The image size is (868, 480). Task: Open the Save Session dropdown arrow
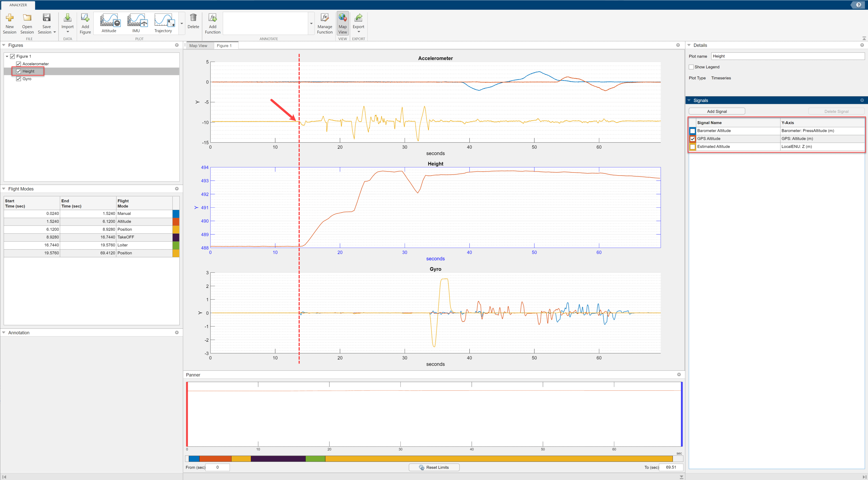54,32
